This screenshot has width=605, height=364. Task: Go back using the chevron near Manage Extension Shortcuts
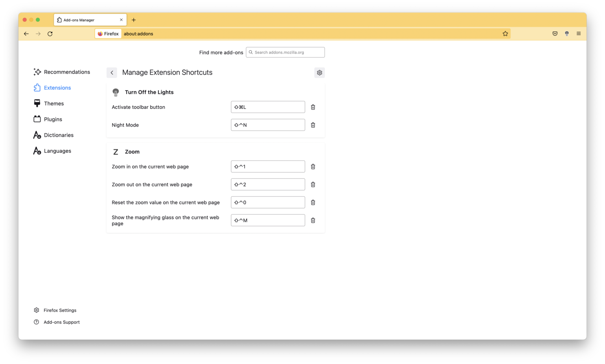pyautogui.click(x=112, y=72)
